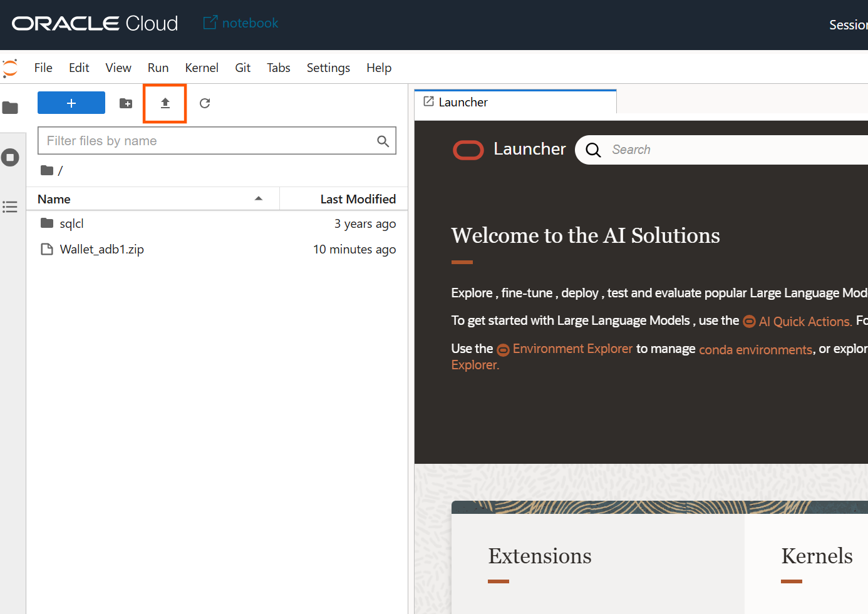
Task: Focus the Launcher Search field
Action: (x=720, y=150)
